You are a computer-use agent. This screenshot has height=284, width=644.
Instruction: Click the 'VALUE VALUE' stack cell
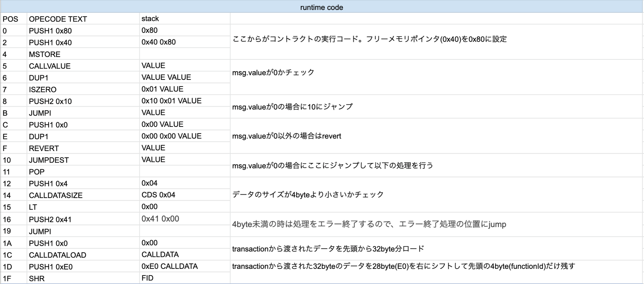point(185,77)
